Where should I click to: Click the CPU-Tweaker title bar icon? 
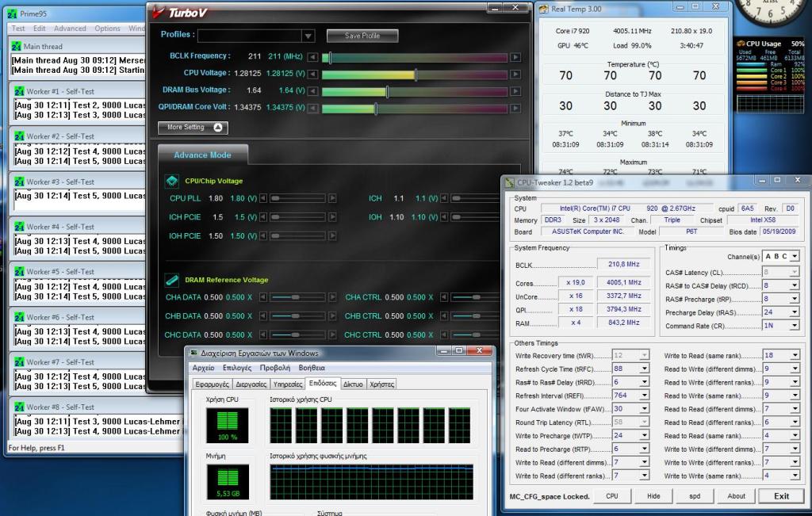click(x=510, y=182)
